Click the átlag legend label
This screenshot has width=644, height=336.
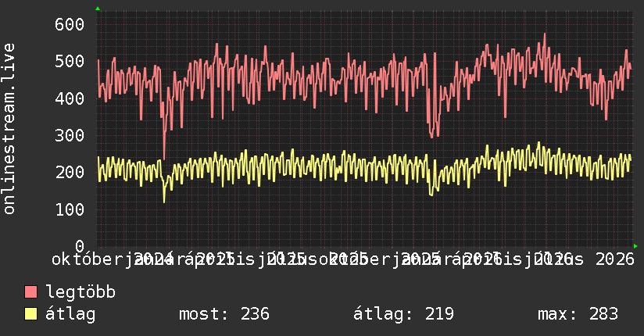pyautogui.click(x=70, y=314)
